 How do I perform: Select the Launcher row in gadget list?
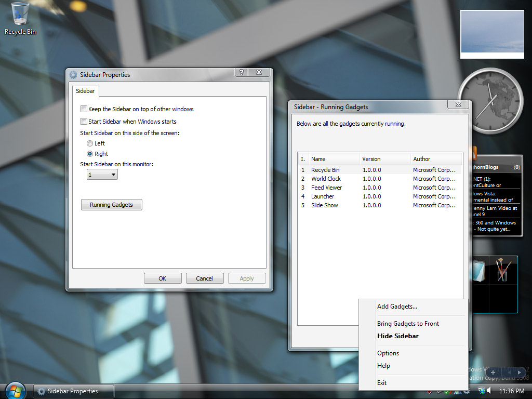(x=380, y=196)
